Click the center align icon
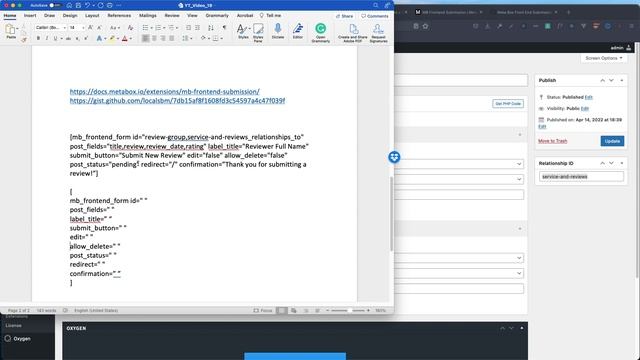 154,38
